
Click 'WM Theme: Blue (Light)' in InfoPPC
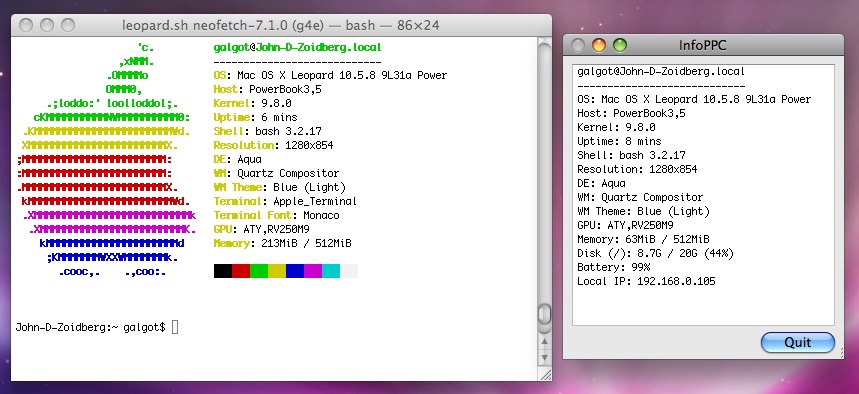(644, 212)
